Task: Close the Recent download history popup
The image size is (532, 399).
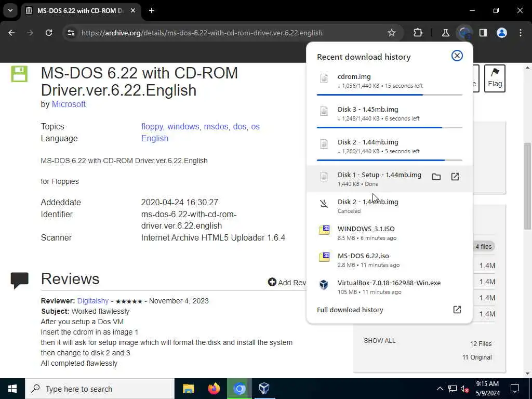Action: click(x=457, y=56)
